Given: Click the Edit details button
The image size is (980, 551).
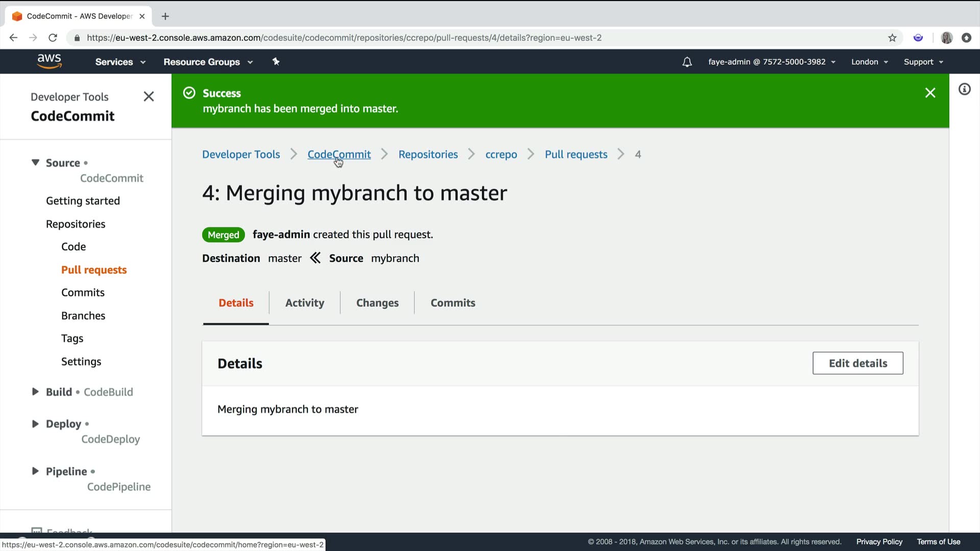Looking at the screenshot, I should (857, 363).
